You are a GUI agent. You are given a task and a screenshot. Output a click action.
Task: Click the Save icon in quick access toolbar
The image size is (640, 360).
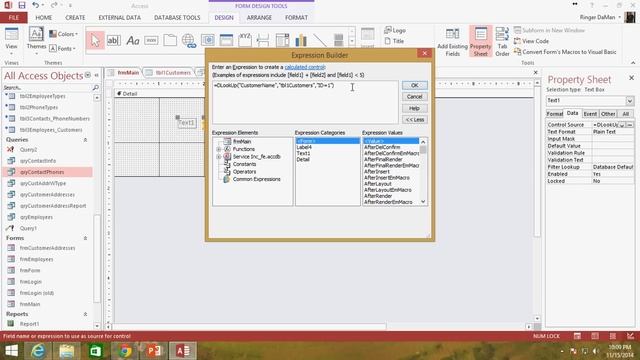pos(22,5)
